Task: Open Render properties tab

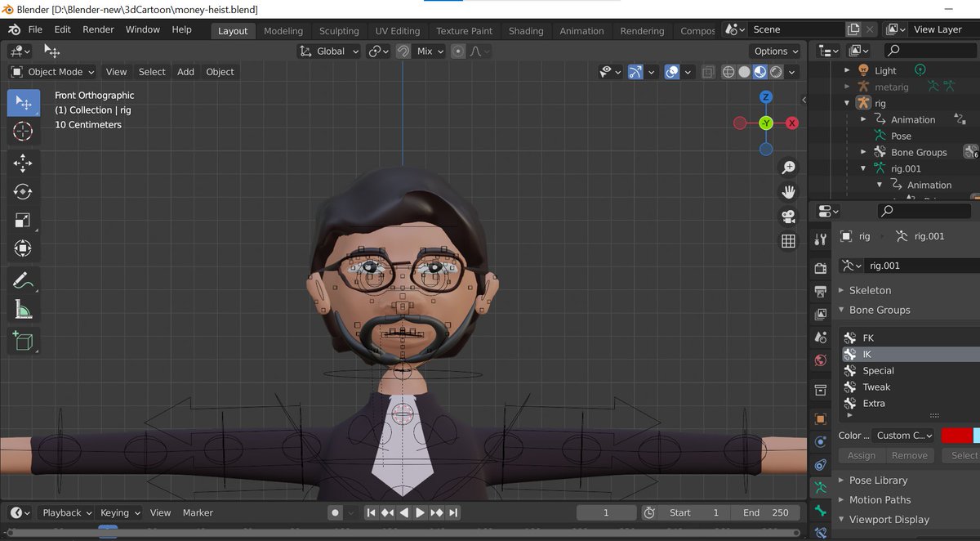Action: [x=821, y=268]
